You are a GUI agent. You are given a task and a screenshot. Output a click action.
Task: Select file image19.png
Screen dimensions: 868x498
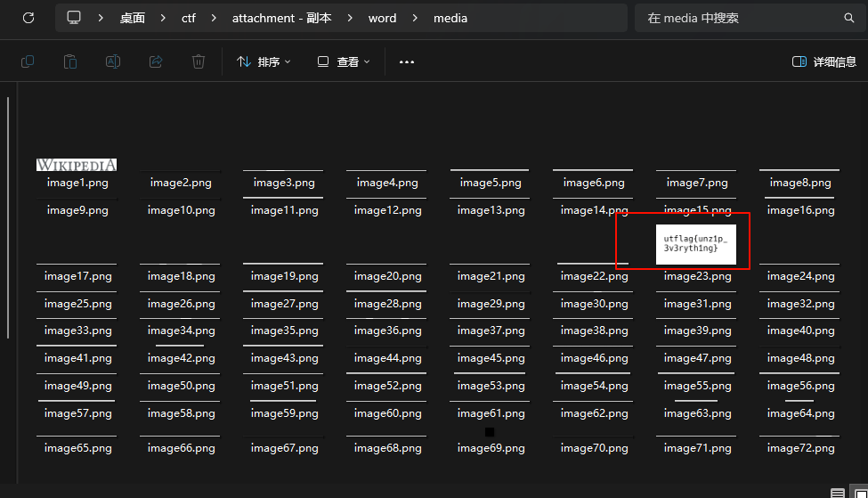pos(284,276)
